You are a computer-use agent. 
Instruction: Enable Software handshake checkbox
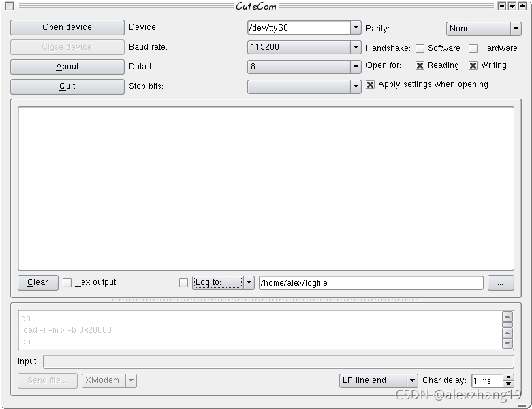point(420,48)
